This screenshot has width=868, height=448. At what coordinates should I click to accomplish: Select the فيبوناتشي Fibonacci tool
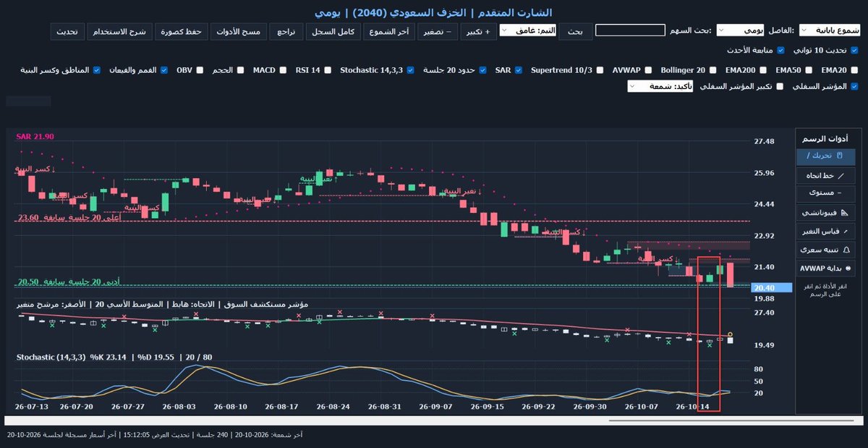[x=825, y=213]
